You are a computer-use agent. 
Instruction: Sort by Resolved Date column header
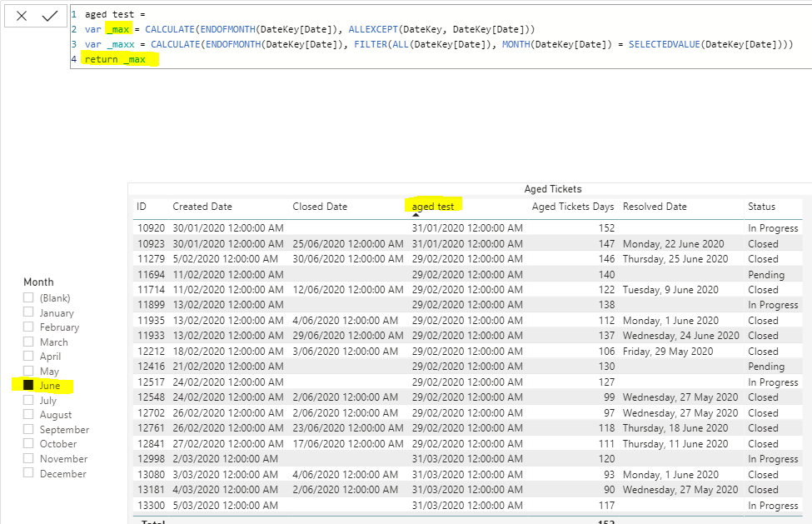coord(655,207)
